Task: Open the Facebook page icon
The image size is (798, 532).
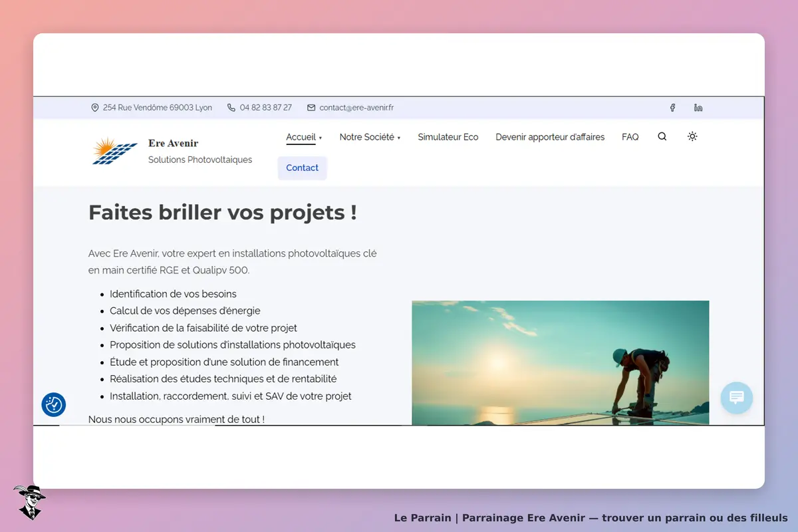Action: click(x=672, y=108)
